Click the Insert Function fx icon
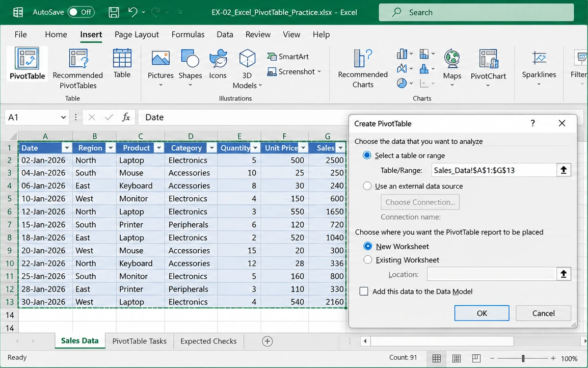Image resolution: width=588 pixels, height=368 pixels. (x=126, y=117)
